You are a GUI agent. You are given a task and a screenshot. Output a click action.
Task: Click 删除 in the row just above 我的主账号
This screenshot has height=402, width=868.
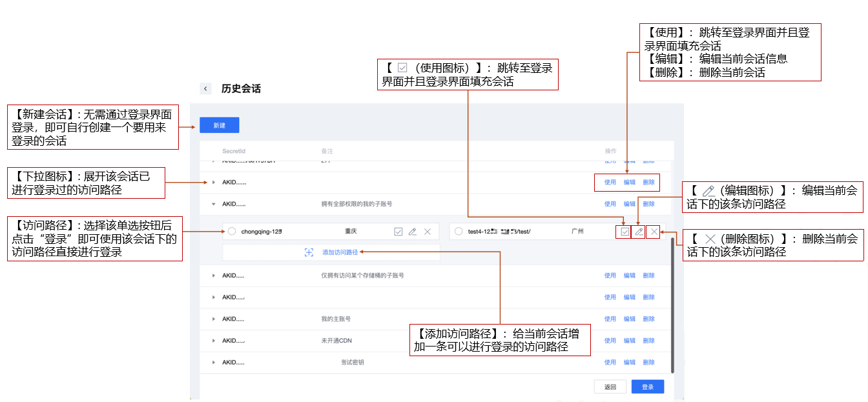648,297
